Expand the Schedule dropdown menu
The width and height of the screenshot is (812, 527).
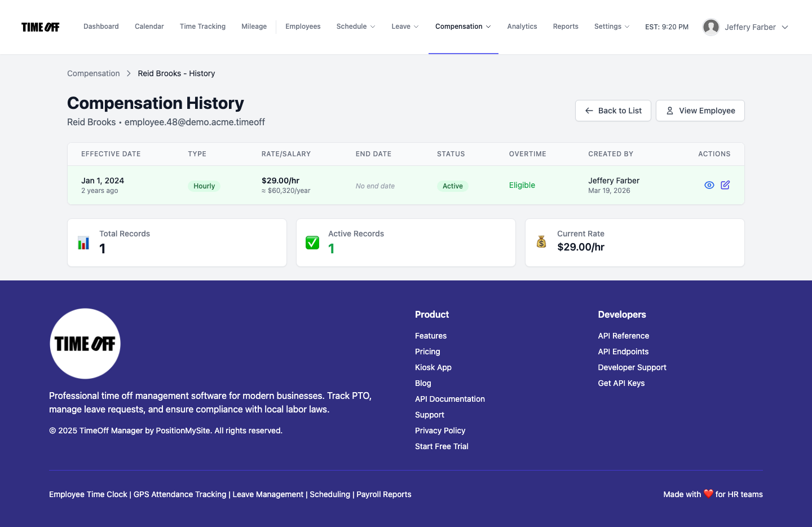(x=356, y=27)
